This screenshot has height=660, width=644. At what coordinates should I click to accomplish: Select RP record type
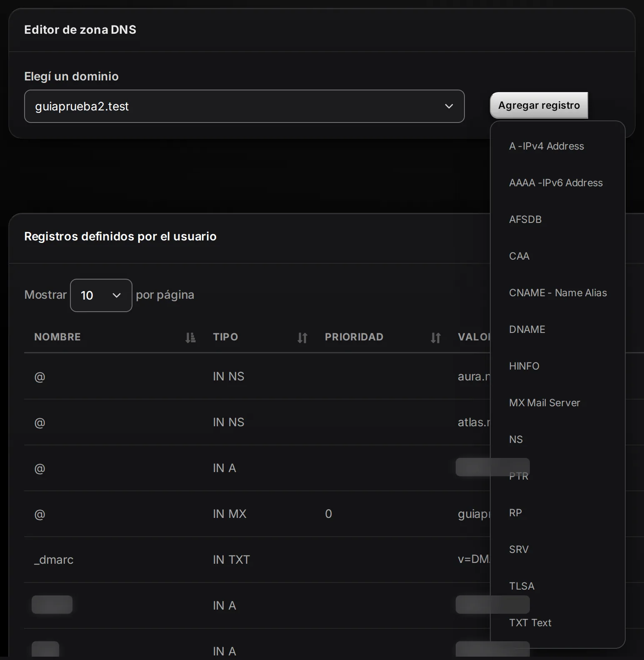pos(515,513)
